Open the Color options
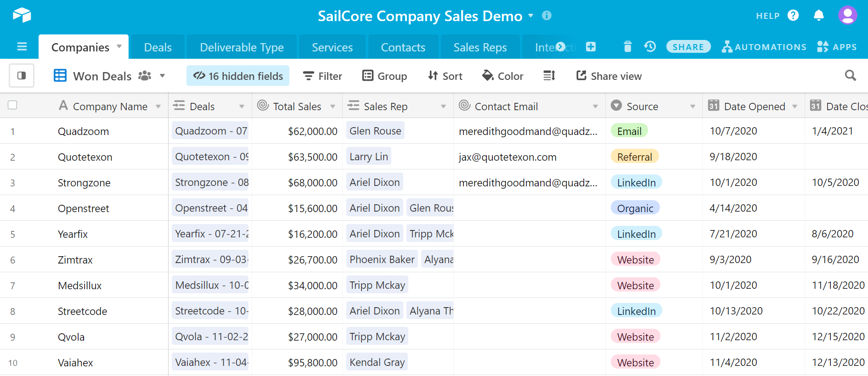The image size is (868, 376). point(503,76)
